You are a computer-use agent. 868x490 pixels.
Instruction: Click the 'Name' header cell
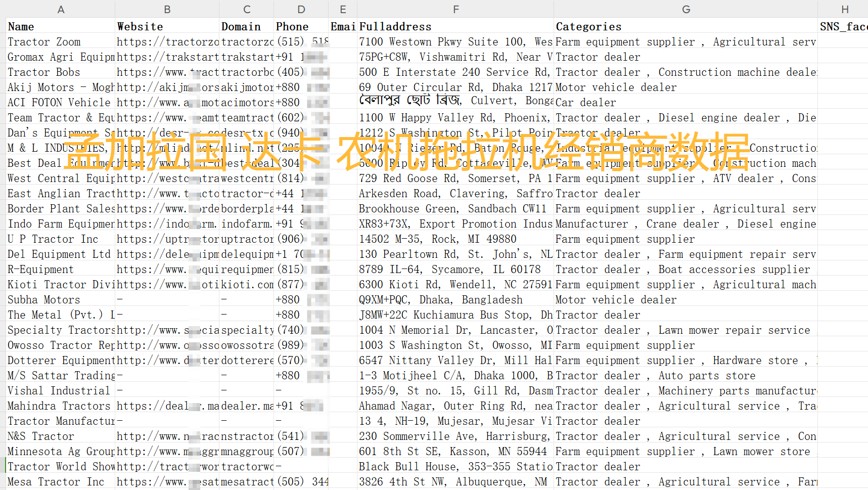61,26
